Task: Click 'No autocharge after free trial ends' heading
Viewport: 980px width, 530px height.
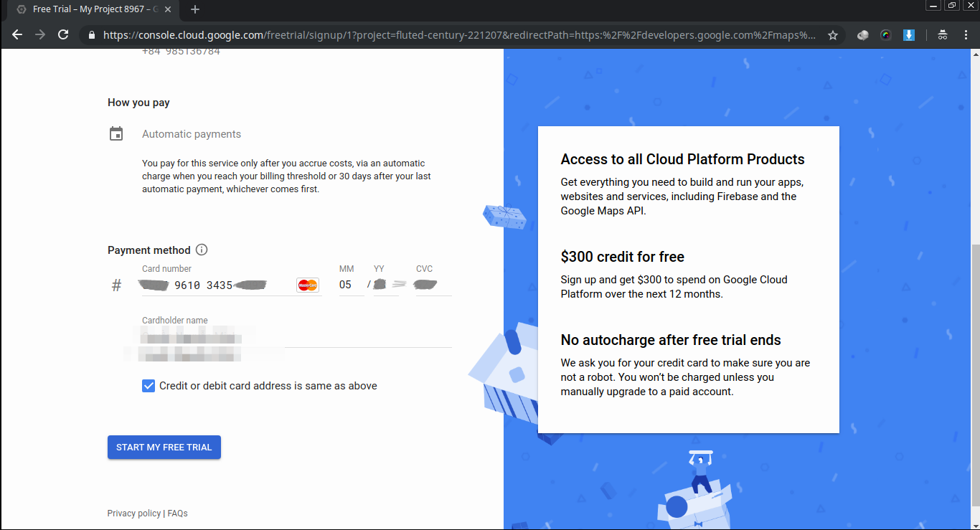Action: (671, 340)
